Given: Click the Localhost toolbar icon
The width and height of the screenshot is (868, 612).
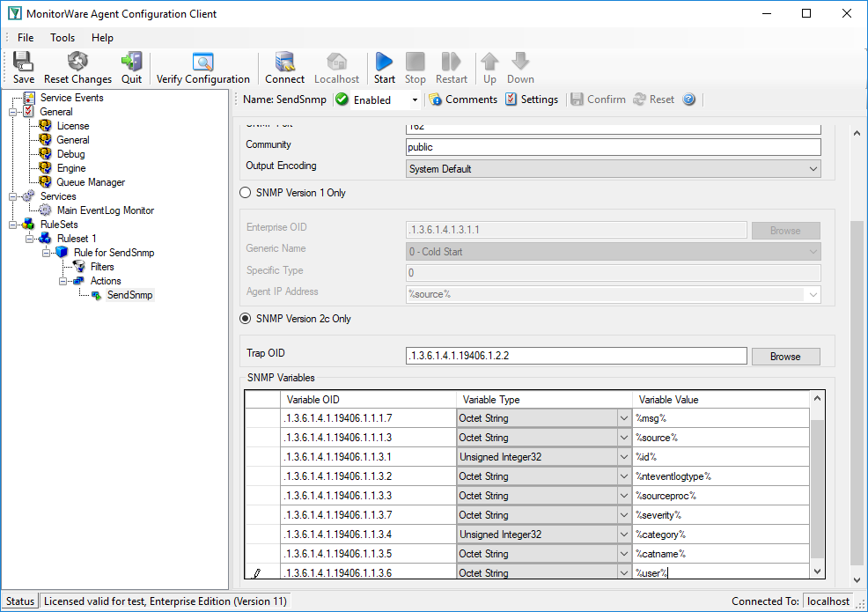Looking at the screenshot, I should [x=336, y=68].
